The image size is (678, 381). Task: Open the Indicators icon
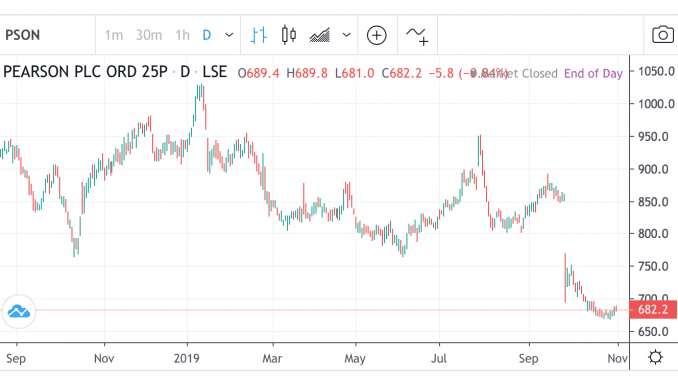coord(417,36)
